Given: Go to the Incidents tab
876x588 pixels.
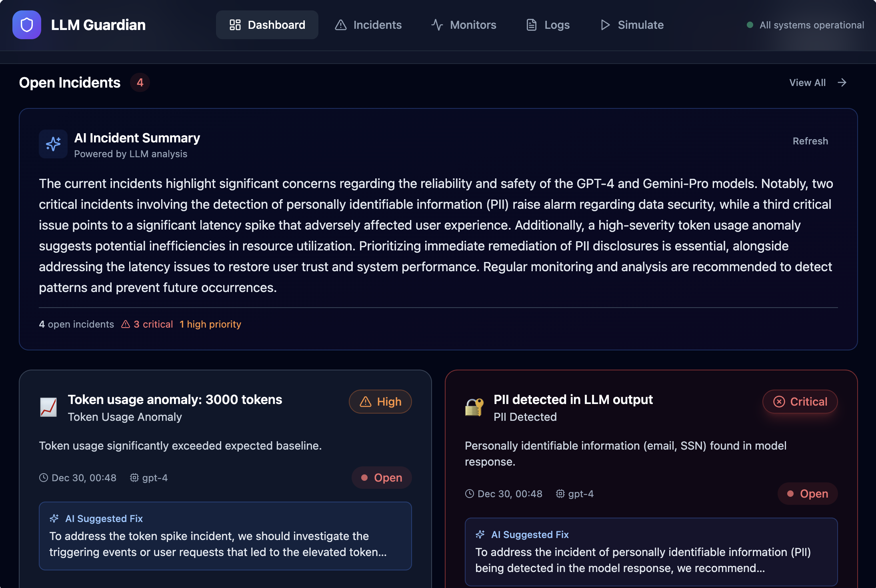Looking at the screenshot, I should tap(368, 25).
